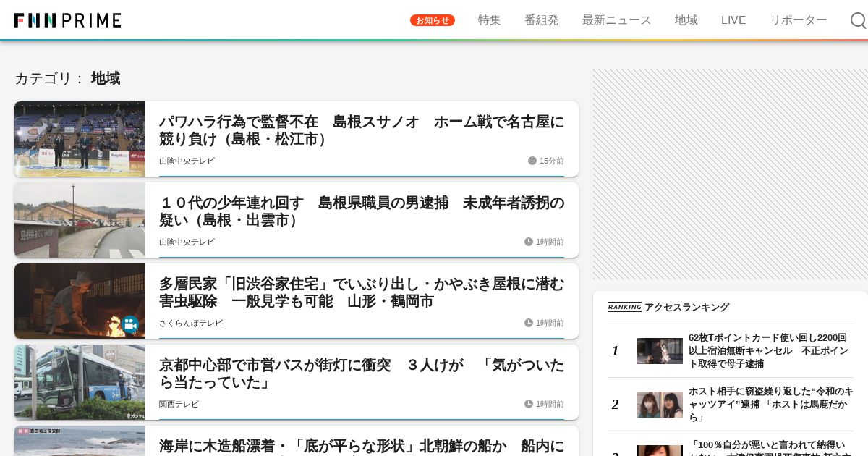Viewport: 868px width, 456px height.
Task: Open the 京都 市営バス 街灯に衝突 article
Action: (x=362, y=373)
